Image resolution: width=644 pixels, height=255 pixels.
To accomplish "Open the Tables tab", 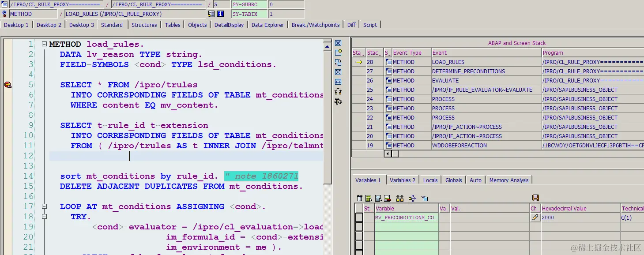I will pyautogui.click(x=173, y=25).
